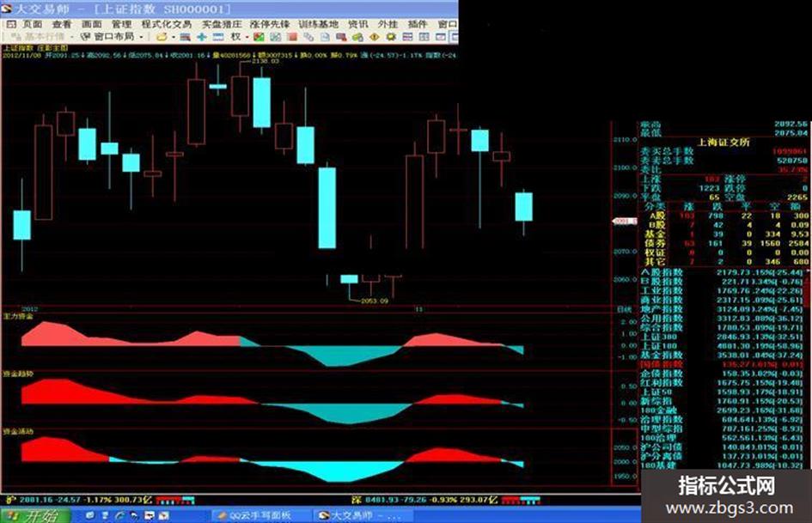Click the red-blue striped icon beside the folder
This screenshot has width=812, height=523.
185,37
